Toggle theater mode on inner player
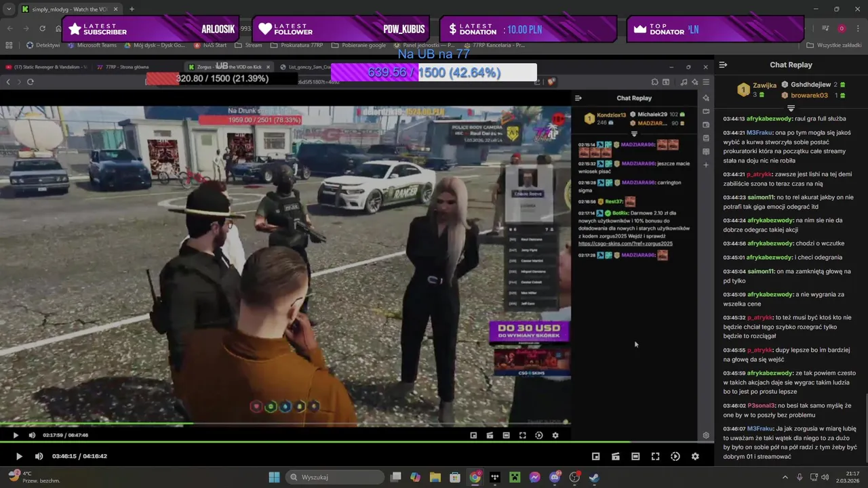 pos(506,435)
